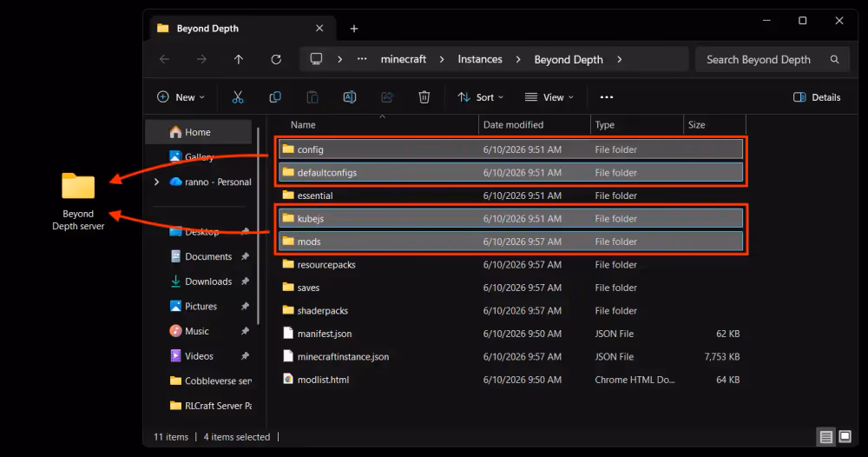Select the mods folder
868x457 pixels.
(510, 242)
